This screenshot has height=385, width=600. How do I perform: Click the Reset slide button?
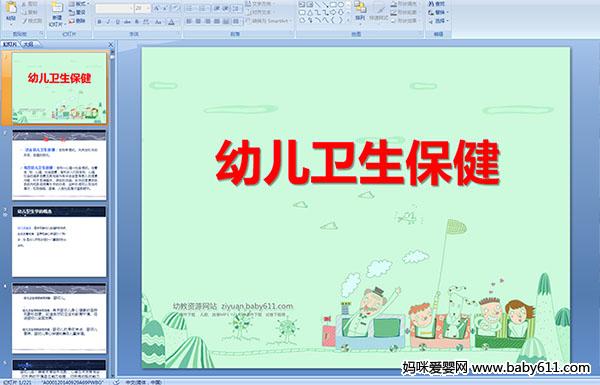pyautogui.click(x=78, y=13)
